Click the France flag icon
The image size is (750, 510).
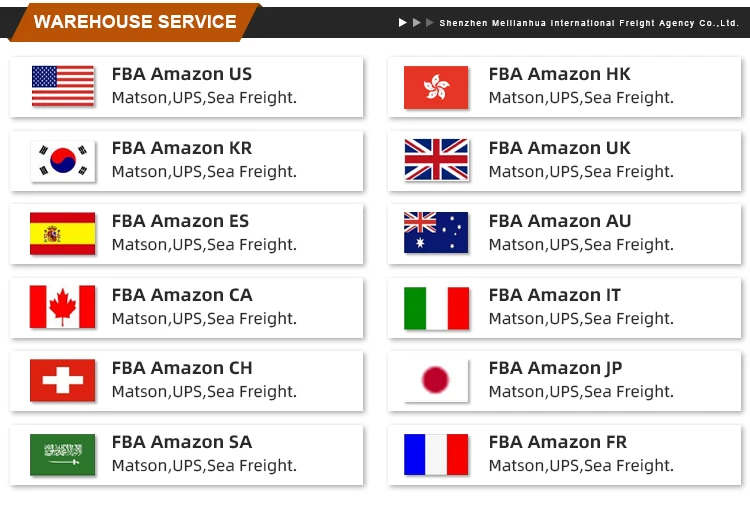coord(436,455)
